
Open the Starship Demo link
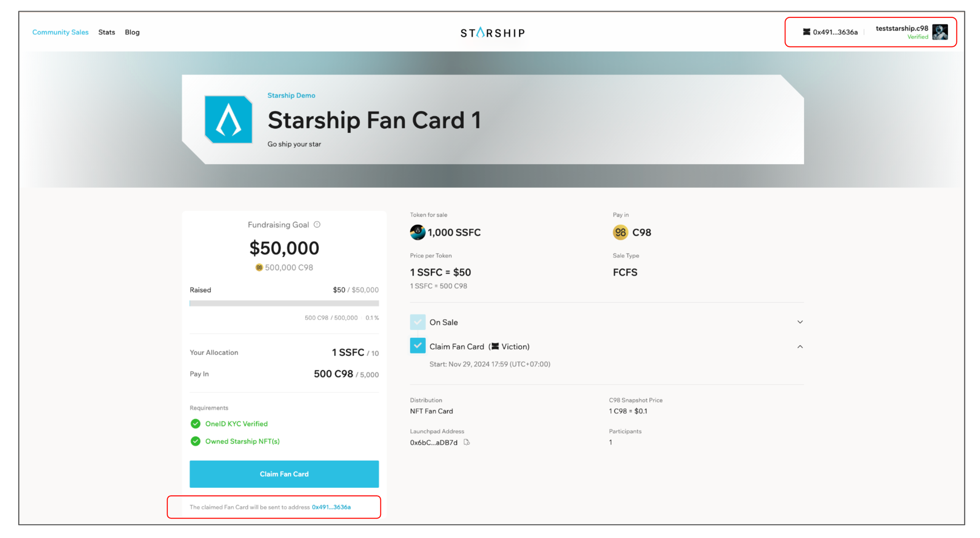(x=291, y=95)
